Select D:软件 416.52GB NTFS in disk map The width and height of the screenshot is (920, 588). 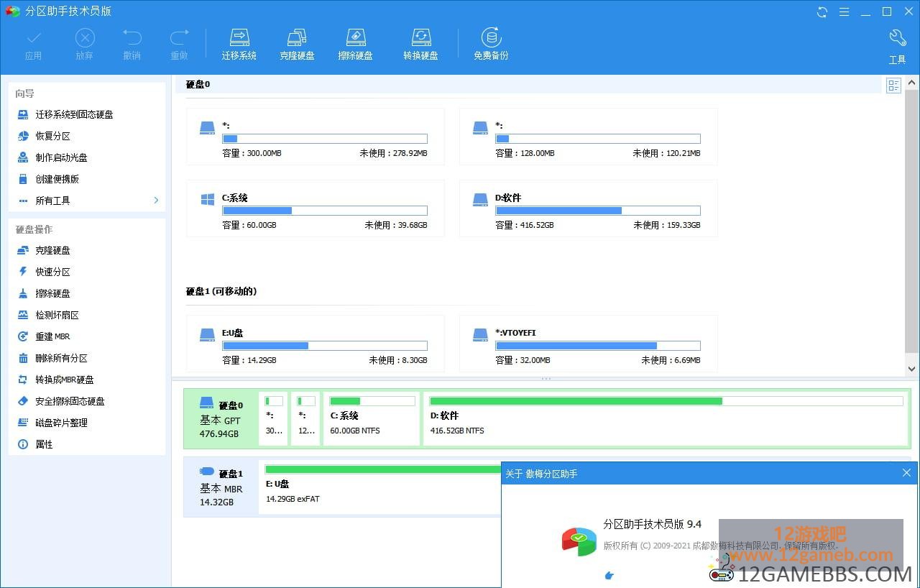tap(666, 420)
